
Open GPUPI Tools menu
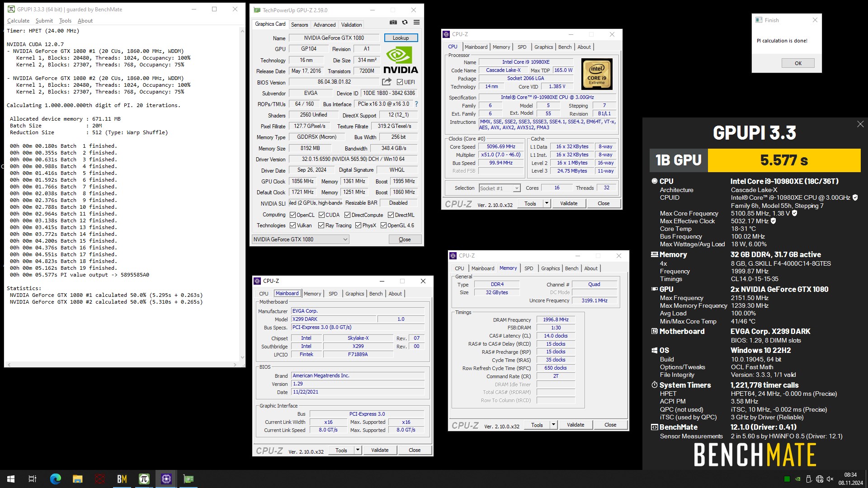click(x=65, y=21)
